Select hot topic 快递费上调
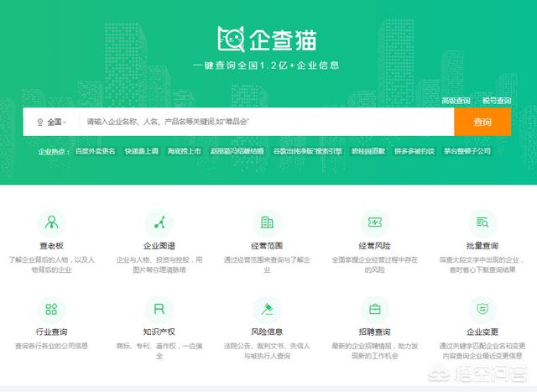The height and width of the screenshot is (392, 537). tap(142, 151)
